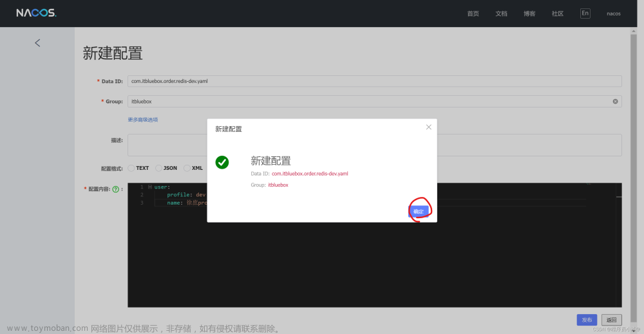Click the 描述 description text area
This screenshot has height=334, width=644.
(375, 145)
